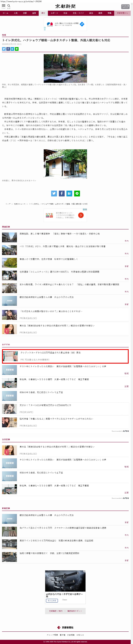Click the デジタル版ログイン button
This screenshot has width=133, height=644.
tap(125, 6)
